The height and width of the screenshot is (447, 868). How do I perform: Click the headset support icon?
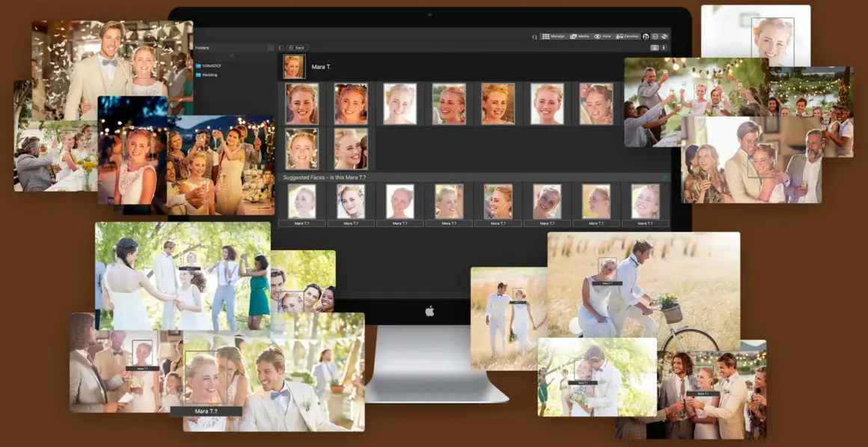534,37
